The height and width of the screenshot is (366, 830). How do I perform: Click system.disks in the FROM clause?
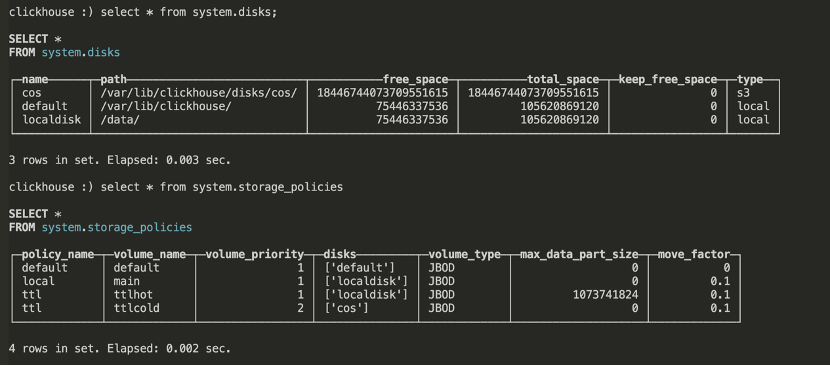(81, 52)
